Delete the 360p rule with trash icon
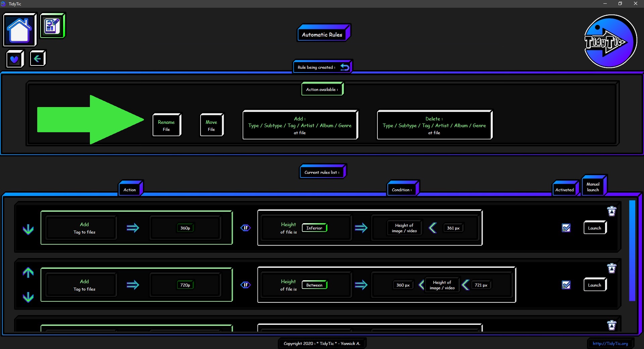 (611, 211)
